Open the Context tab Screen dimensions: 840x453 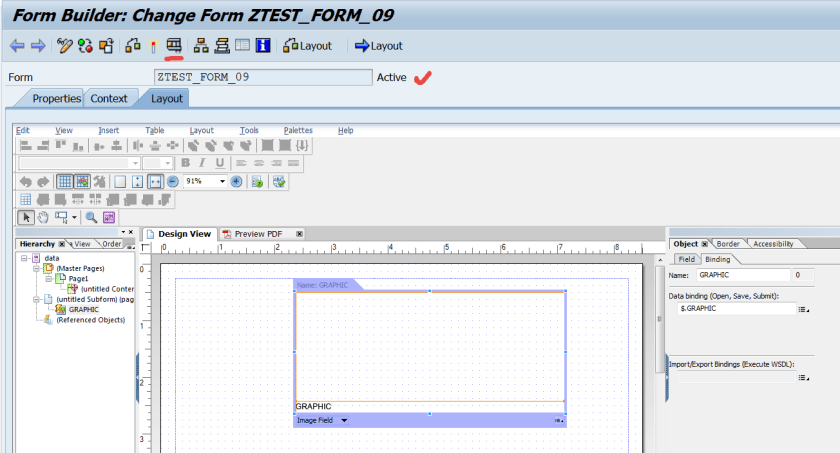(x=109, y=99)
